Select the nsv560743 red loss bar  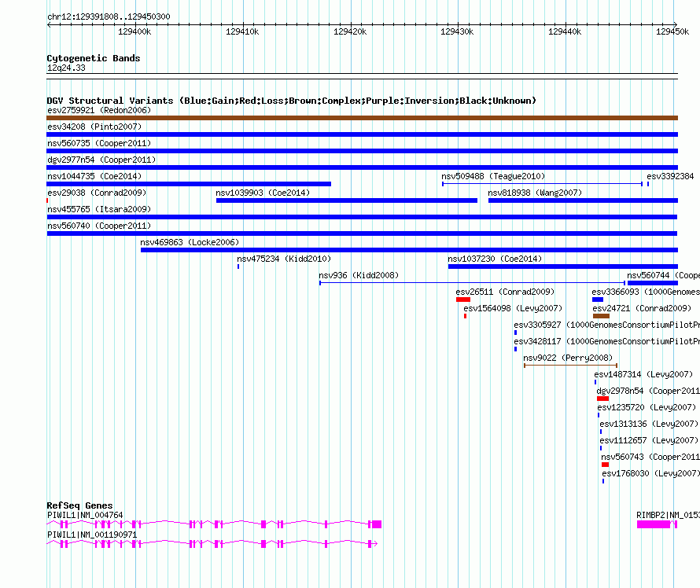coord(605,465)
